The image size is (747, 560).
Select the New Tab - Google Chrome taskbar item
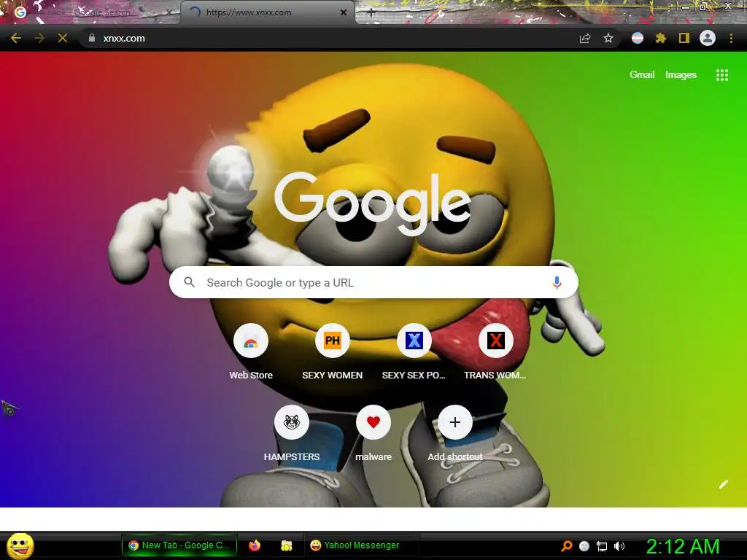coord(179,545)
